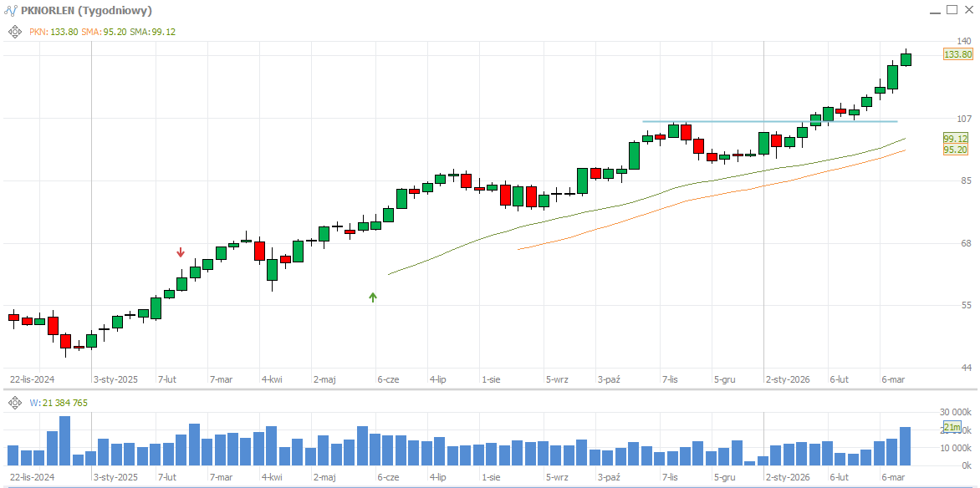
Task: Click 7-lis date label under the price chart
Action: (x=670, y=379)
